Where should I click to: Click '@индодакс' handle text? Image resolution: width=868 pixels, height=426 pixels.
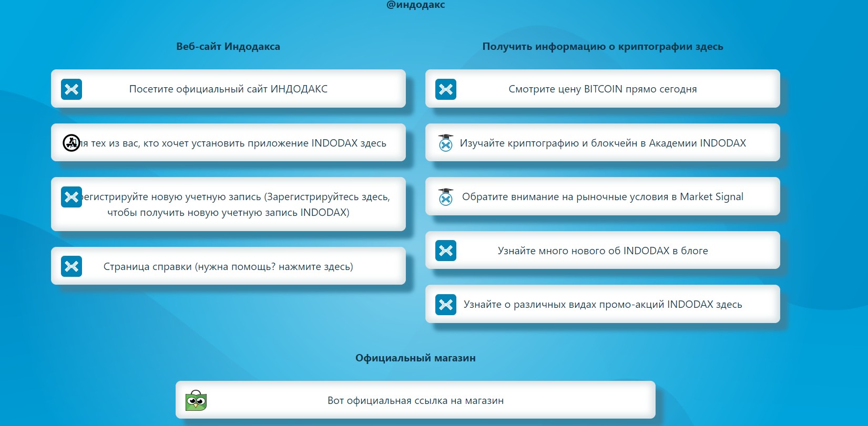pyautogui.click(x=415, y=5)
